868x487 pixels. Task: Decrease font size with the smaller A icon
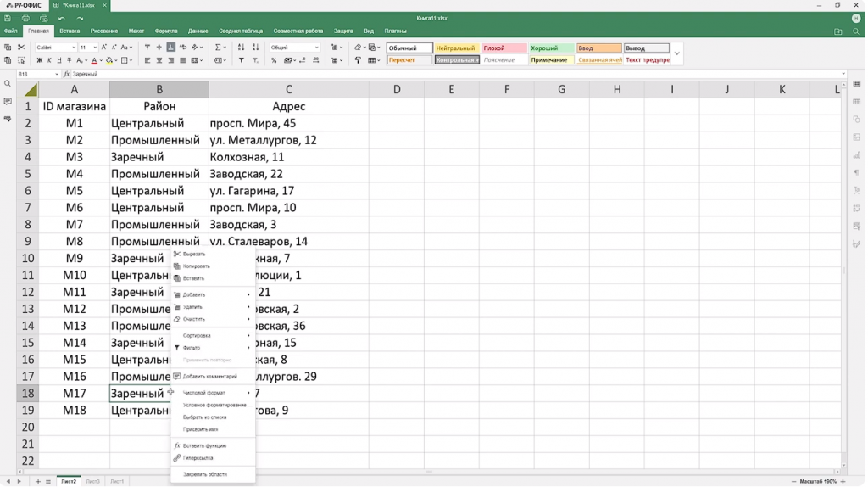(x=114, y=48)
